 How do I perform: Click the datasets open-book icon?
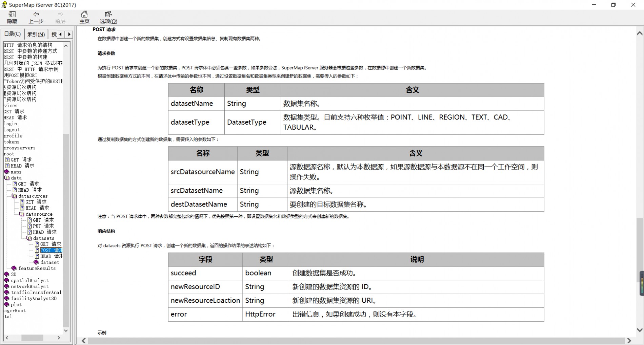29,238
